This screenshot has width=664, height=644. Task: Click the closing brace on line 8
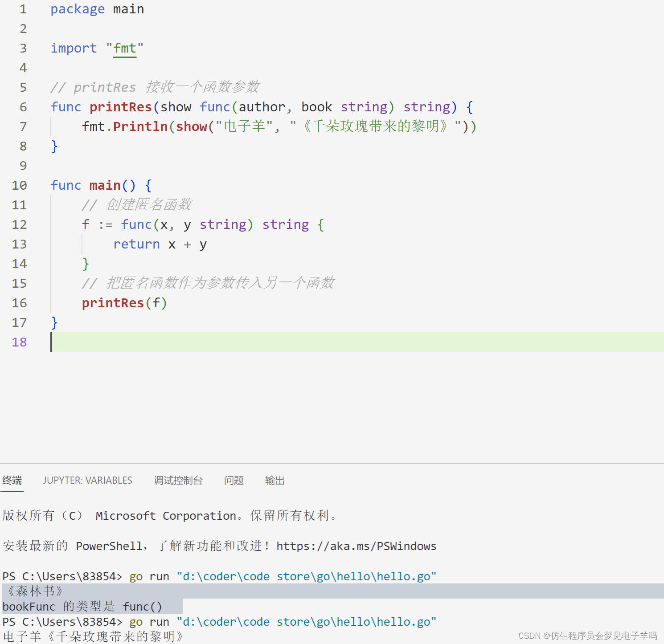tap(54, 146)
